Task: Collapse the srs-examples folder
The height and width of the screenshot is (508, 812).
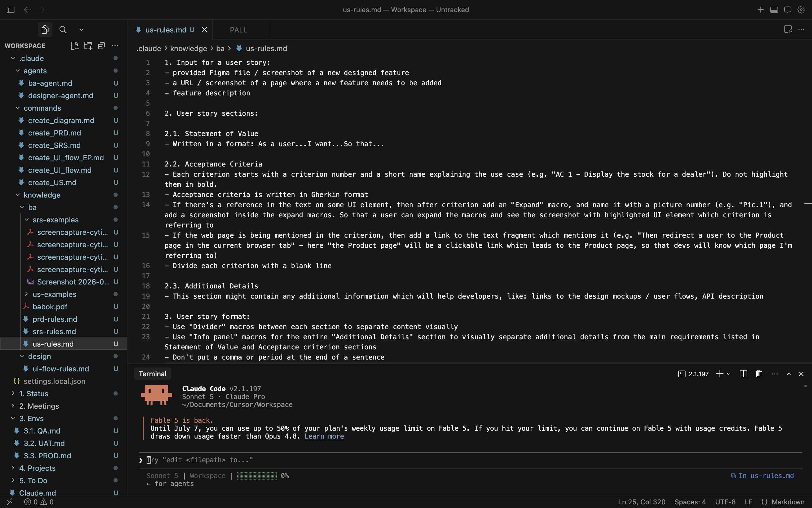Action: (27, 220)
